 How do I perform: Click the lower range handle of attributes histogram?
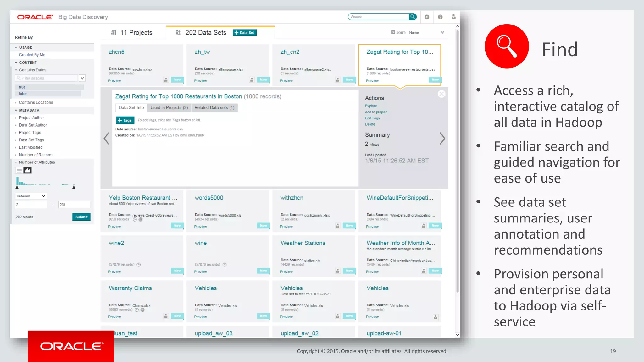pos(17,187)
